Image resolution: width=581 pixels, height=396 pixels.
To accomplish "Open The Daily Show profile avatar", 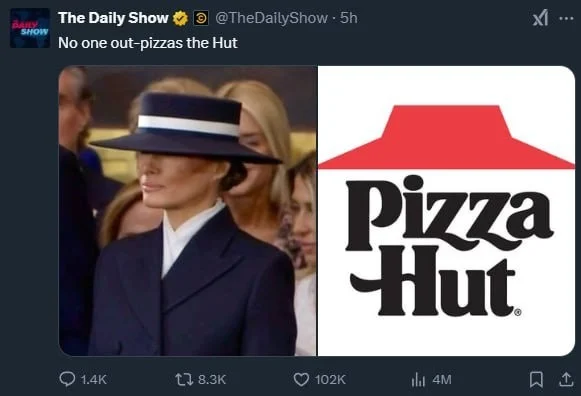I will (x=30, y=28).
